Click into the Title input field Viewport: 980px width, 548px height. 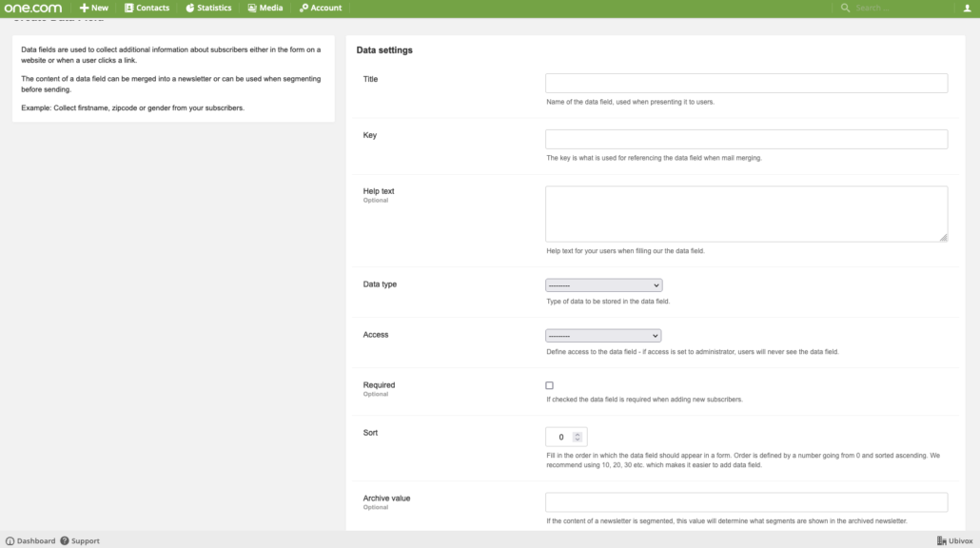pos(746,83)
